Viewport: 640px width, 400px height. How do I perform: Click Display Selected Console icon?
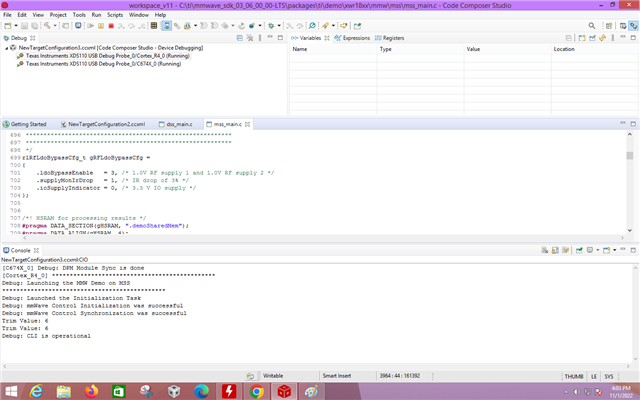pyautogui.click(x=590, y=250)
